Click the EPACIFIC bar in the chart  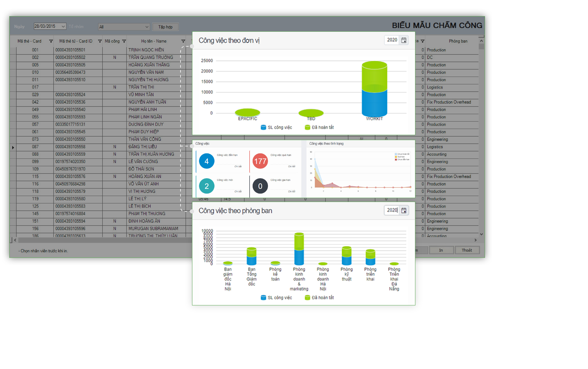[247, 113]
